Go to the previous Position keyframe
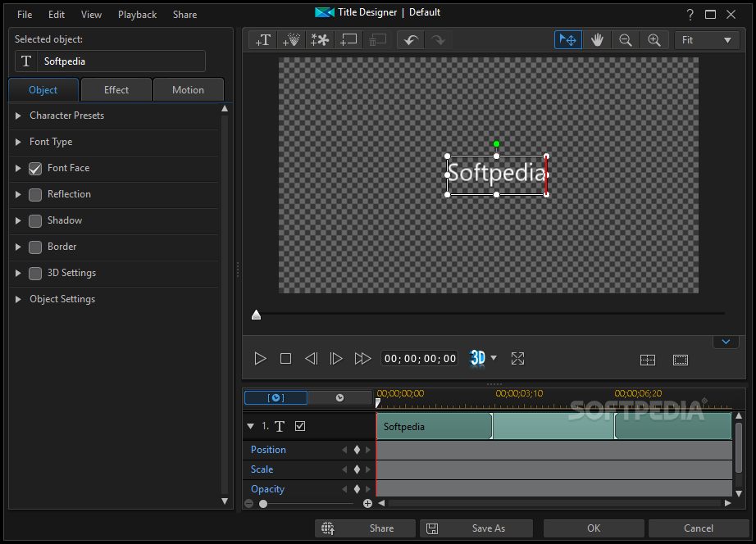This screenshot has width=756, height=544. coord(344,450)
